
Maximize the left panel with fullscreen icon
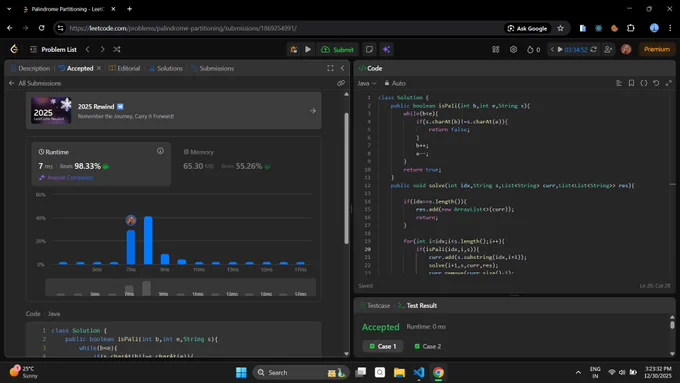tap(330, 68)
